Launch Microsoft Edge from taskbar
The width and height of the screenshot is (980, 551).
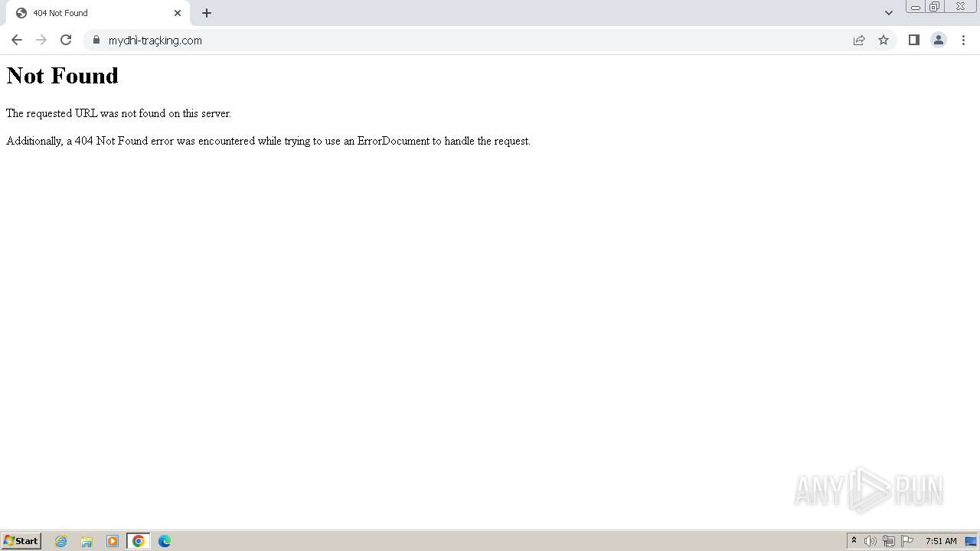(165, 541)
